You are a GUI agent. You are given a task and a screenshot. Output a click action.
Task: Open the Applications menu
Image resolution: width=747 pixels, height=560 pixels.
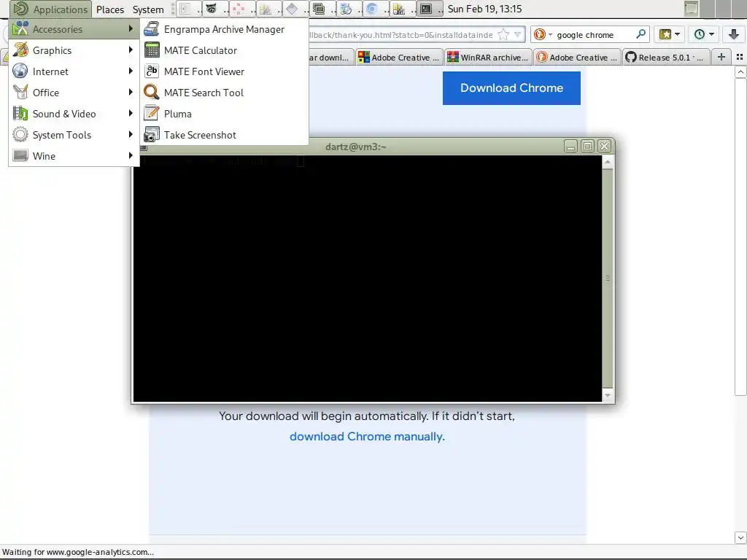[x=51, y=9]
